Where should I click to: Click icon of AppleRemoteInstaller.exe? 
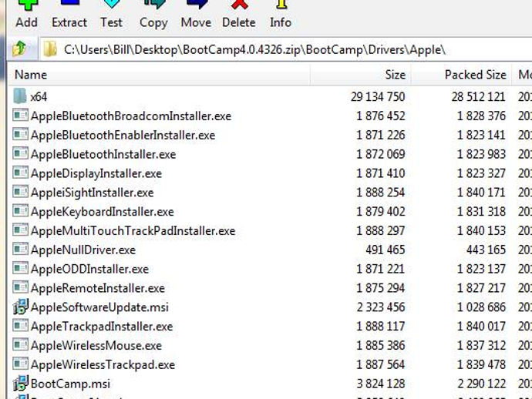[20, 287]
